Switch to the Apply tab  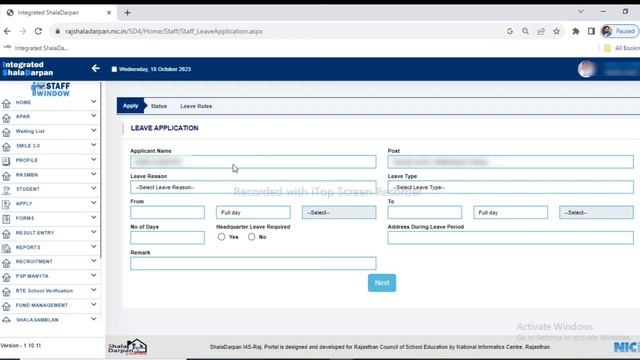click(131, 106)
